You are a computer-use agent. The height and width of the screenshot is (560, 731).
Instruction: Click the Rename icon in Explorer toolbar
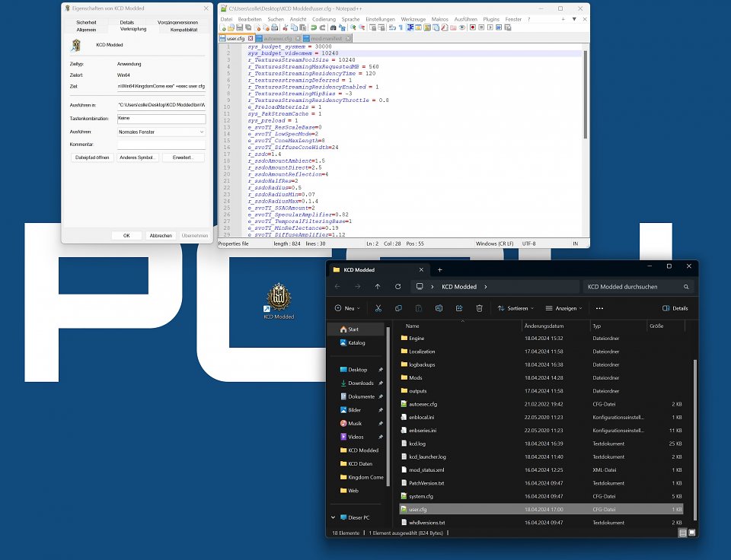pyautogui.click(x=439, y=308)
